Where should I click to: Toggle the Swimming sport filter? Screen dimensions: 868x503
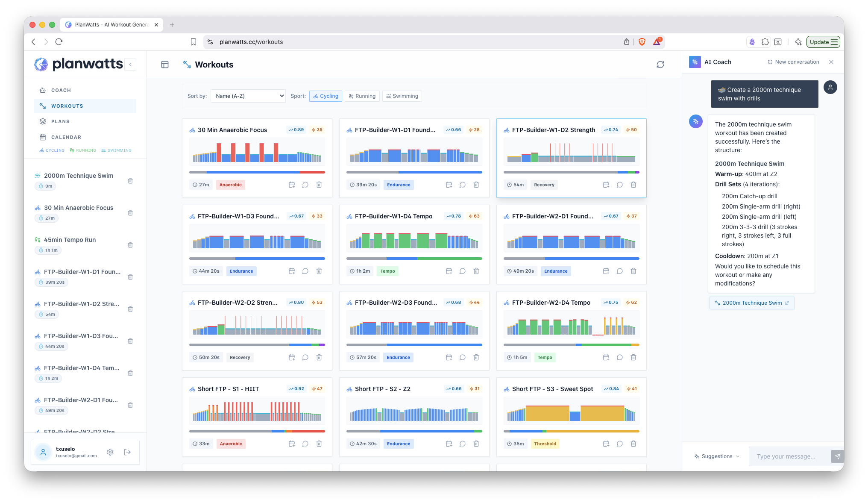(x=402, y=96)
